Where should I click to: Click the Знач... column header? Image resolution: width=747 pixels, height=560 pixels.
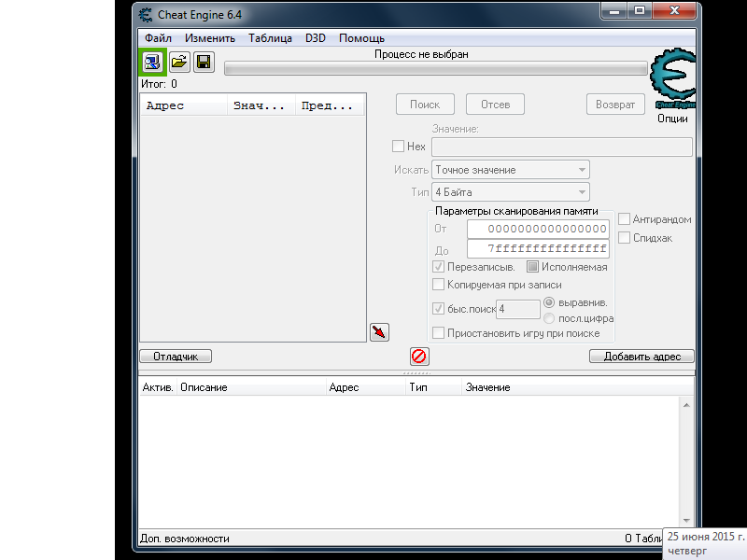click(261, 105)
